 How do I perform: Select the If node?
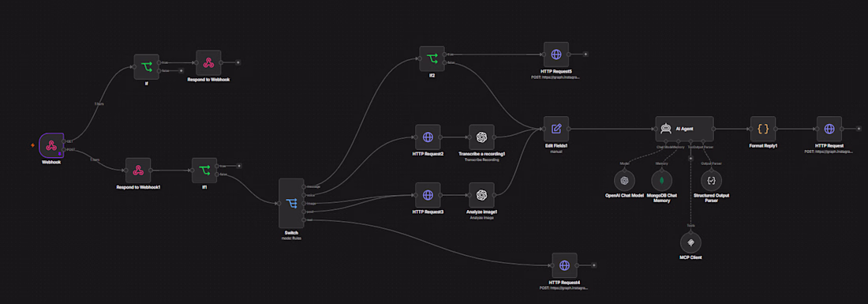146,66
